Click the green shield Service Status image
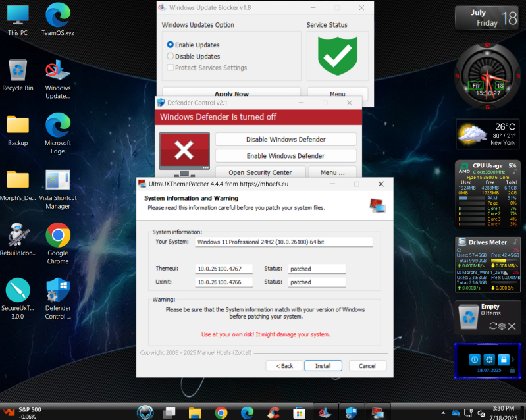Screen dimensions: 526x420 pyautogui.click(x=338, y=56)
